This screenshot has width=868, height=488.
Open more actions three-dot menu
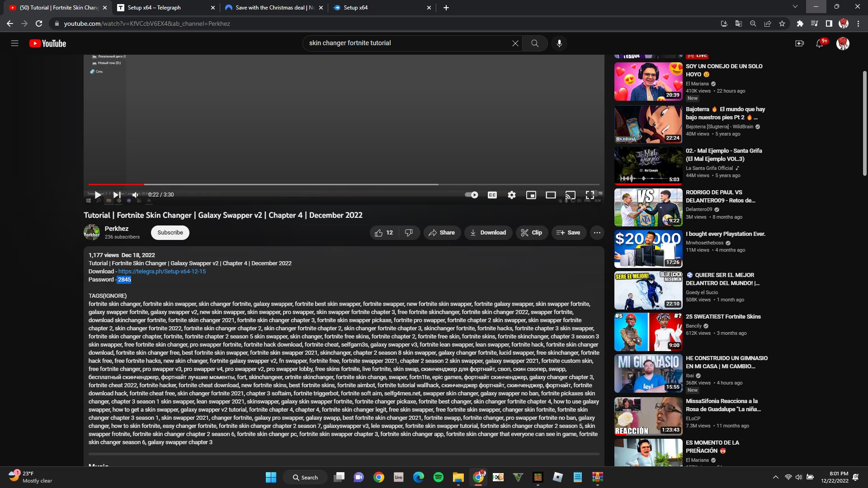point(597,233)
